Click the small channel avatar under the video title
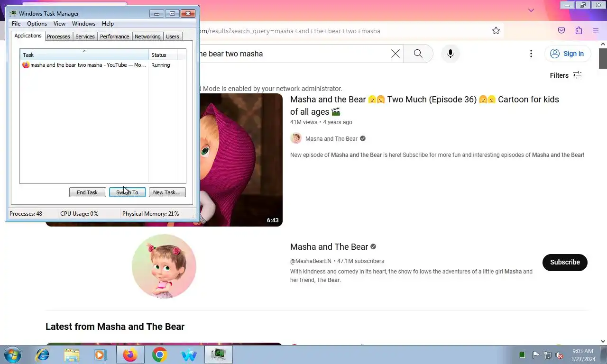Screen dimensions: 607x364 [296, 138]
